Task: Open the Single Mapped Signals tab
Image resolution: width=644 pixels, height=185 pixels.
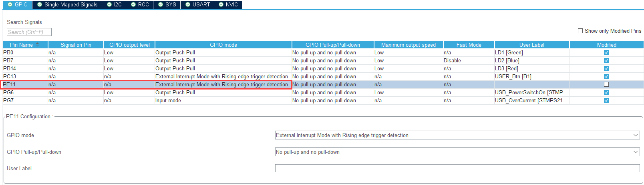Action: click(x=67, y=5)
